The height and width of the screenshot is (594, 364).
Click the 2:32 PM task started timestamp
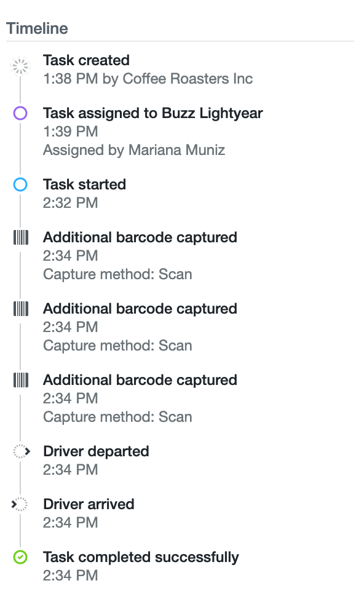[x=71, y=203]
